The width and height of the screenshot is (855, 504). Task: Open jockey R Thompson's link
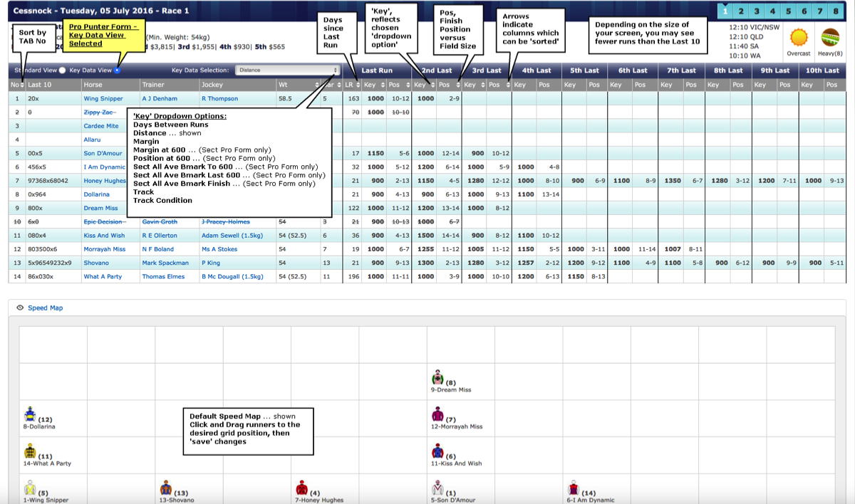(219, 99)
